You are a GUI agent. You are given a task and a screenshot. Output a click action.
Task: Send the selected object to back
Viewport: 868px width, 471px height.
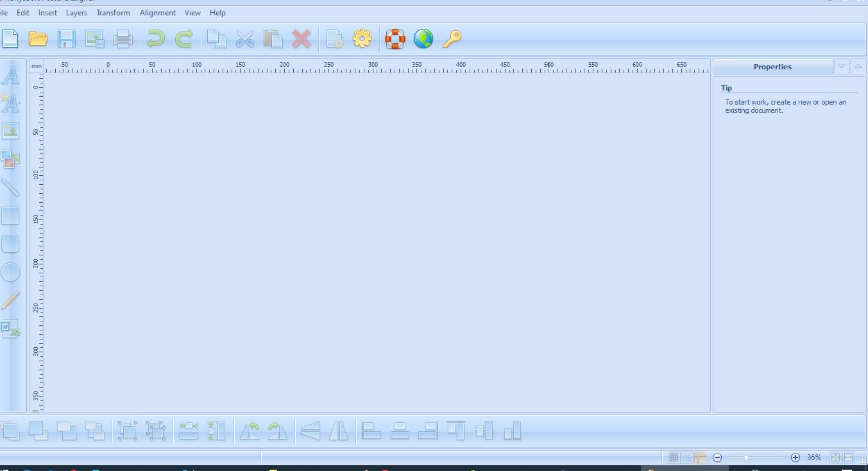(x=95, y=431)
